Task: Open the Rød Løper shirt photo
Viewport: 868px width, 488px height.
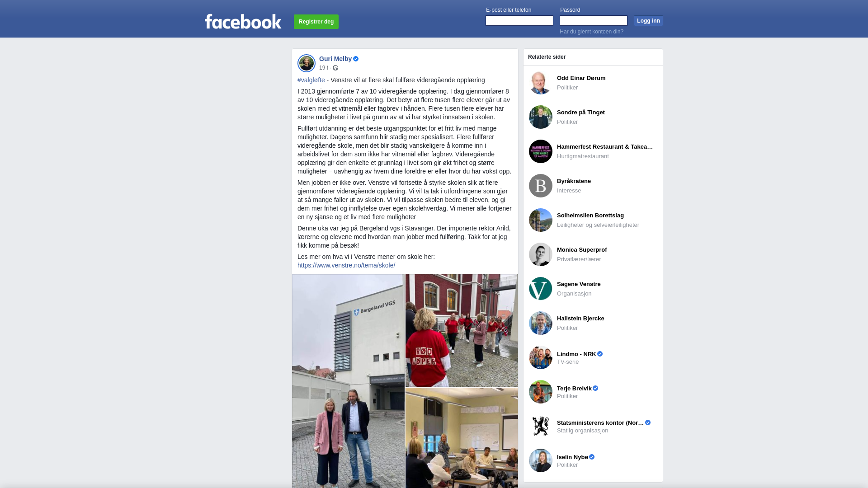Action: tap(462, 330)
